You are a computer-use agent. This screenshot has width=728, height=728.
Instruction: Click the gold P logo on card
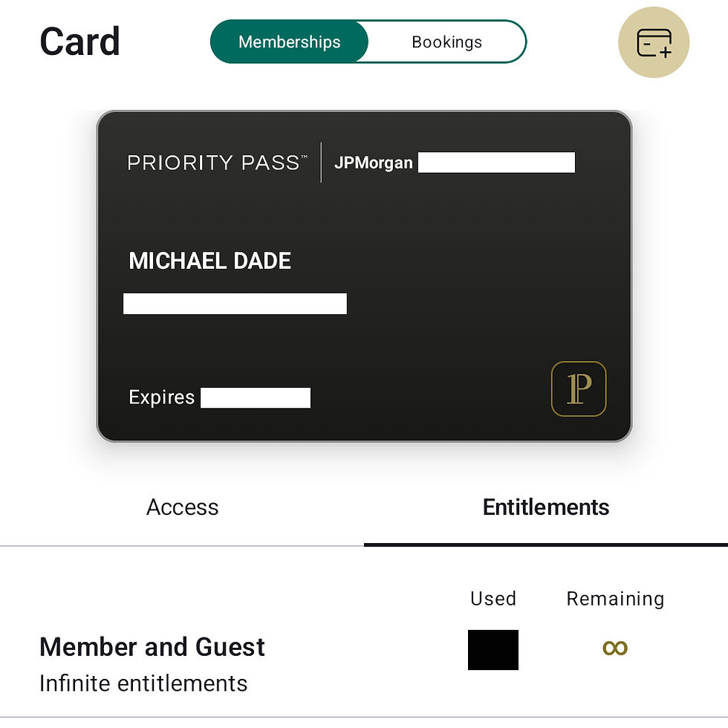coord(579,389)
